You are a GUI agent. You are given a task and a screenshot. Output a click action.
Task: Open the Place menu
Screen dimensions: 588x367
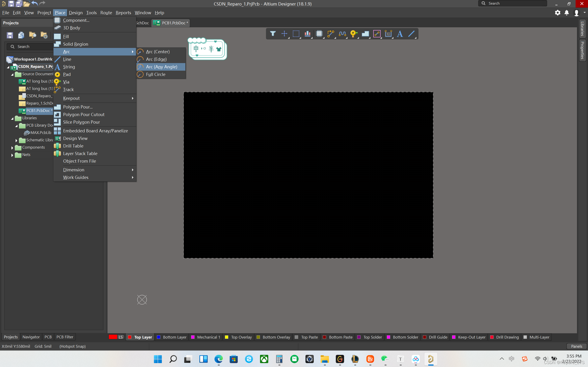[60, 13]
